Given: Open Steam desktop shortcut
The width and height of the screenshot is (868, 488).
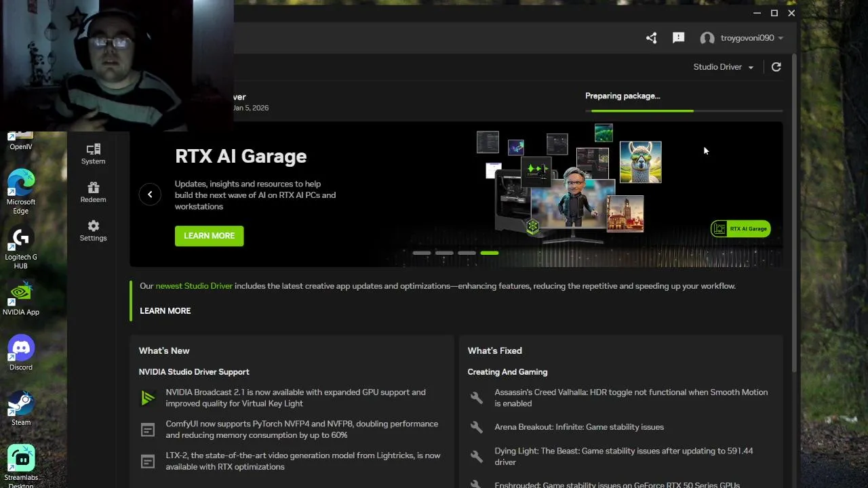Looking at the screenshot, I should [x=21, y=408].
